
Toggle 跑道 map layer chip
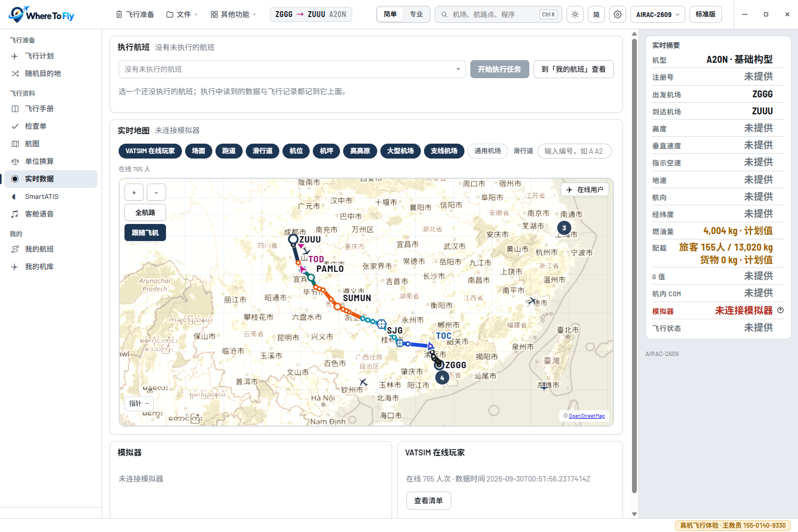(229, 151)
